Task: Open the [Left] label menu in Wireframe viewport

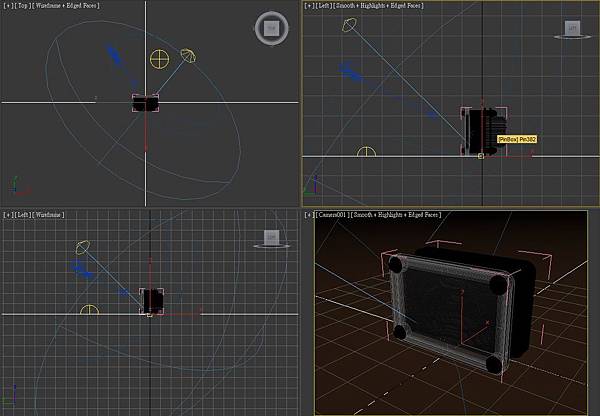Action: [22, 215]
